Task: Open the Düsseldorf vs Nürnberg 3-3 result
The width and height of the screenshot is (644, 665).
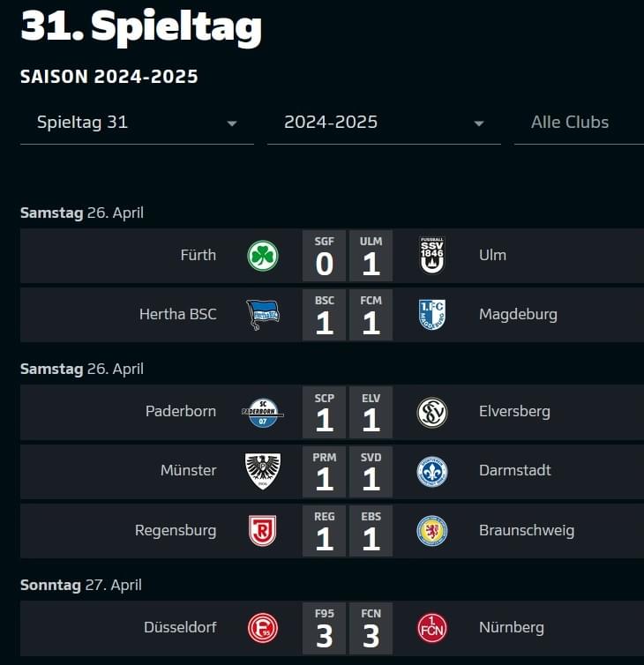Action: point(348,628)
